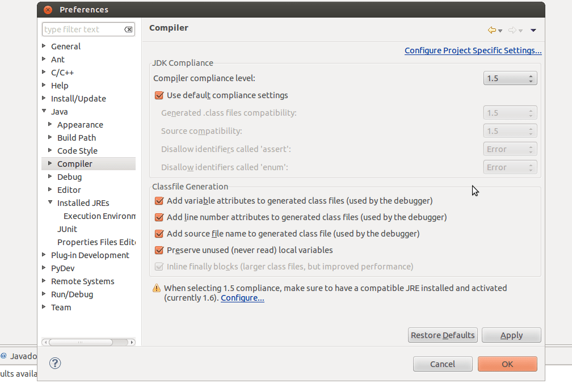This screenshot has width=572, height=392.
Task: Select Execution Environments in the tree
Action: (100, 216)
